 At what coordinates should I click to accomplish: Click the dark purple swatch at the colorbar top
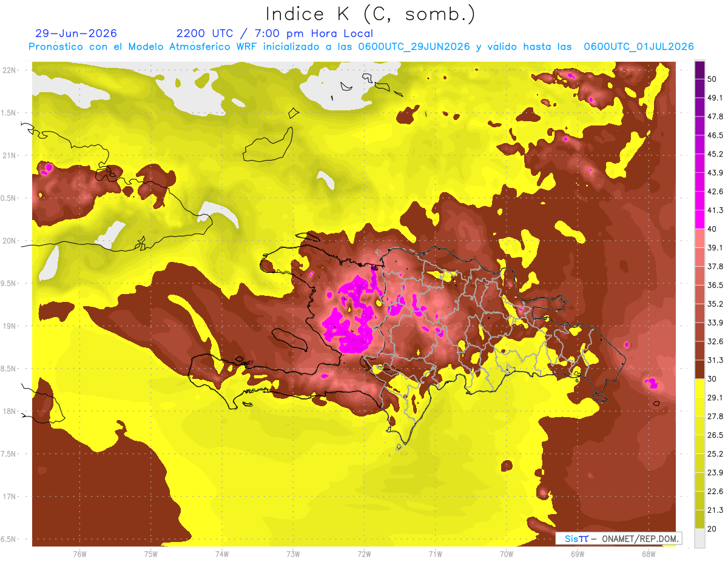pyautogui.click(x=699, y=70)
